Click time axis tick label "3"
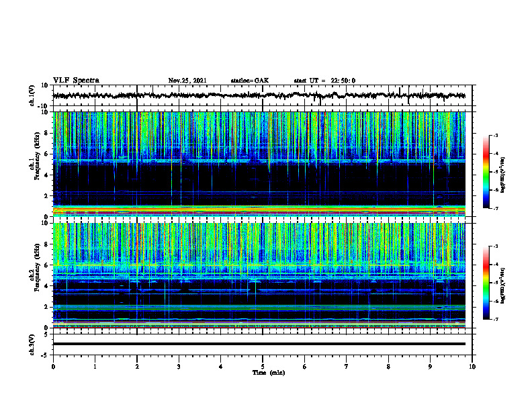 tap(179, 367)
